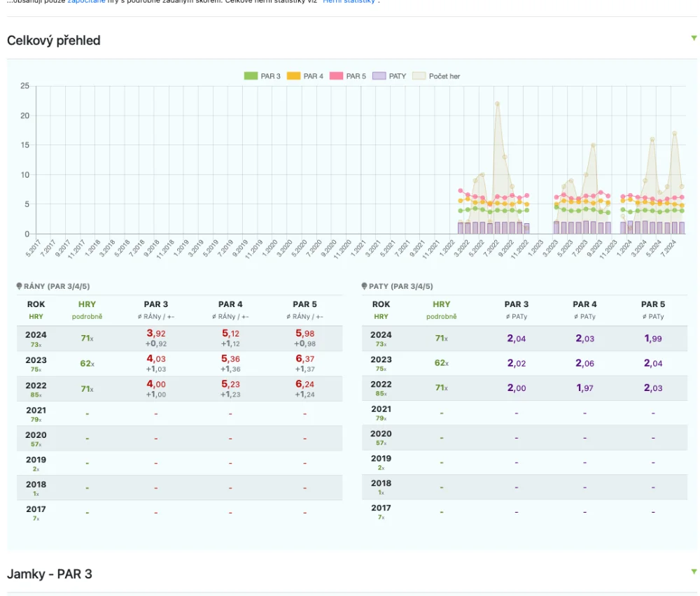Click the PAR 5 legend label

point(356,76)
